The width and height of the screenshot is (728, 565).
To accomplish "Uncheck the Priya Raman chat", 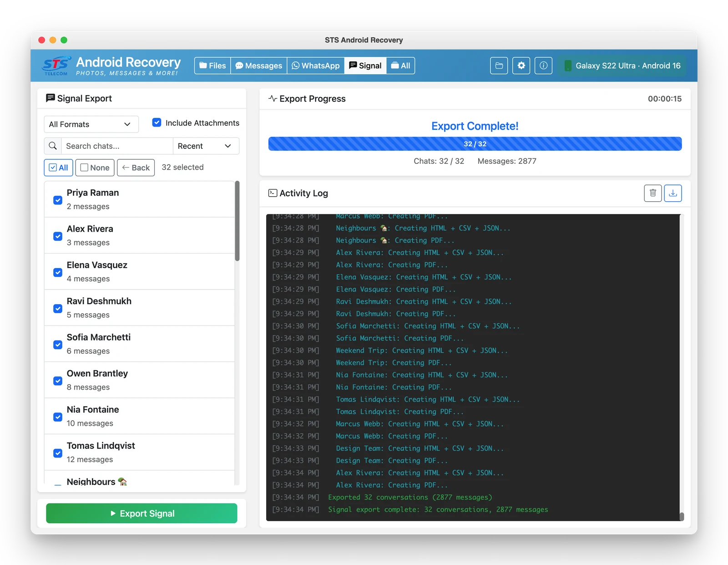I will (58, 200).
